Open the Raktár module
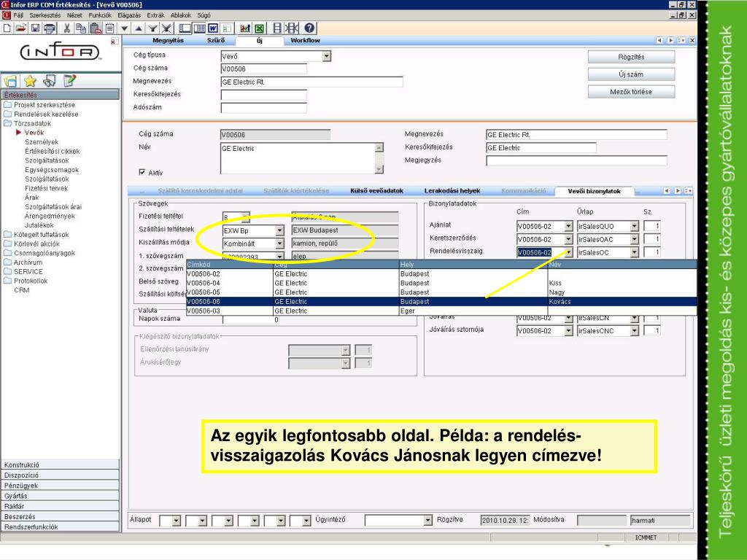747x560 pixels. 60,506
